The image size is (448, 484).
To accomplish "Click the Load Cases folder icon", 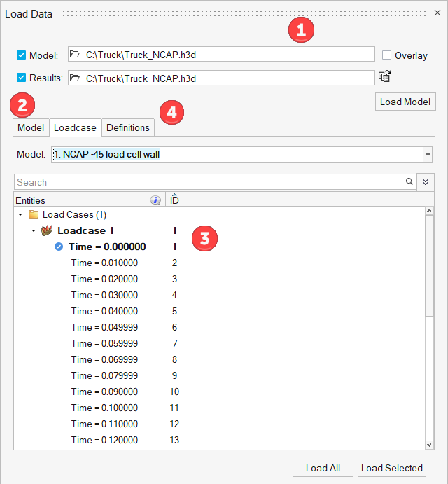I will coord(34,214).
